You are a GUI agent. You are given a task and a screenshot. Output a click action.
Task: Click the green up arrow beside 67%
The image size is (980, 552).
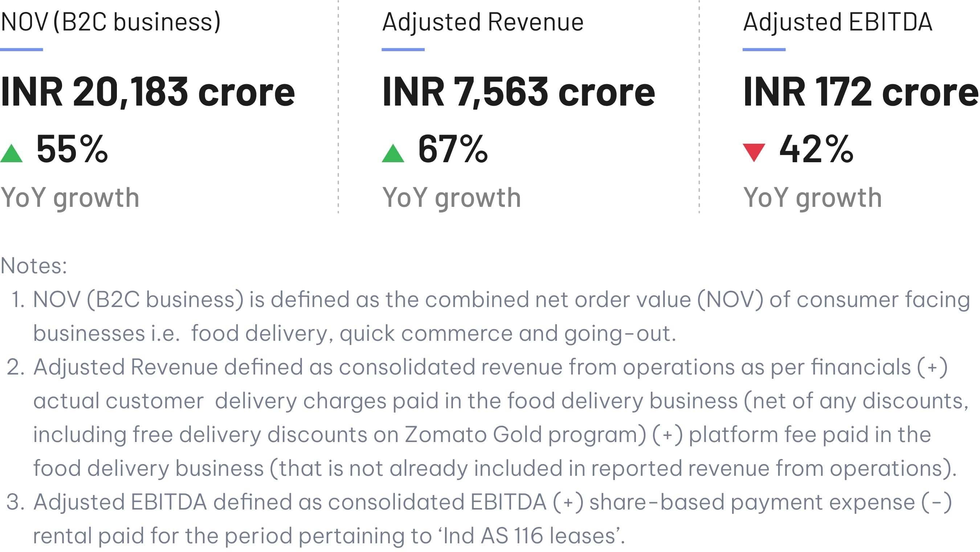[x=393, y=154]
